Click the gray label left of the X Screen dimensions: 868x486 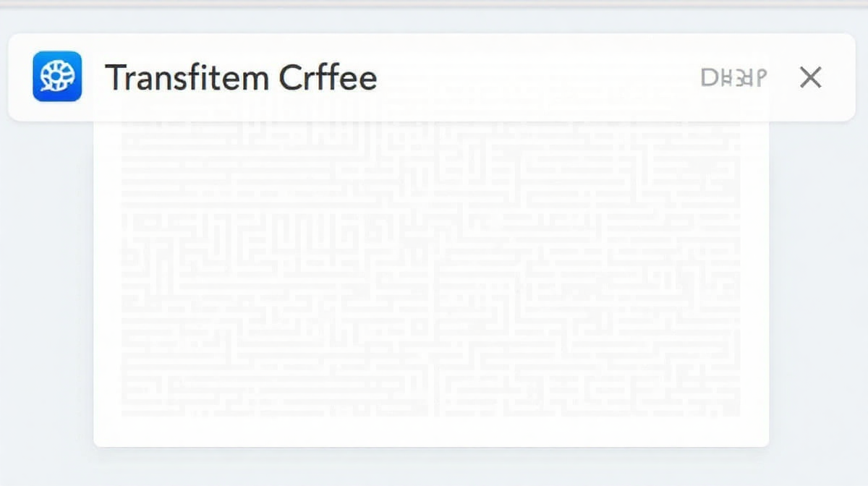(733, 77)
